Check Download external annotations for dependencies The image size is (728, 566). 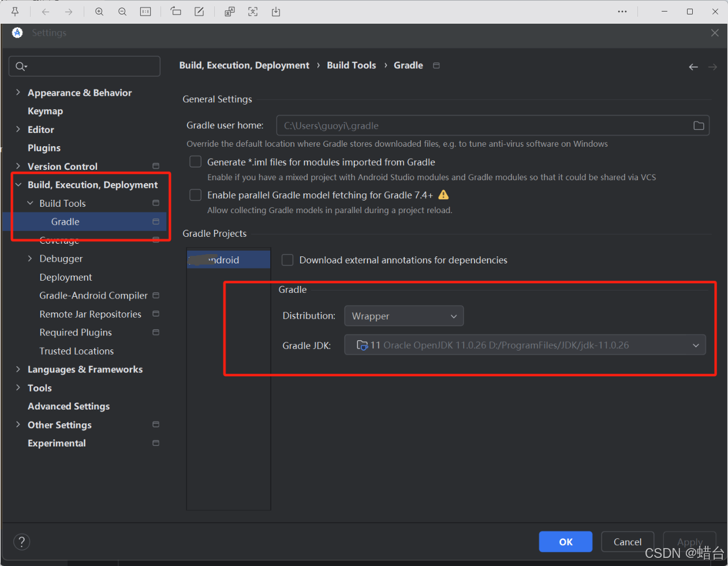[x=288, y=260]
